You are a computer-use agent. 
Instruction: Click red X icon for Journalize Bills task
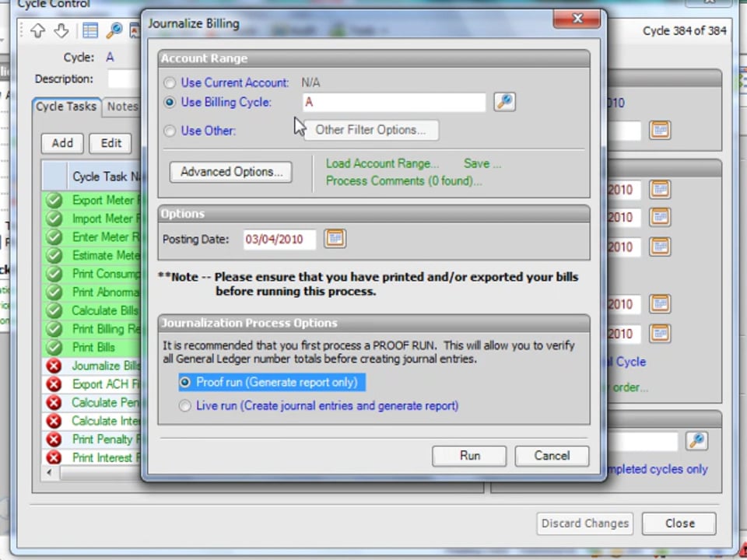point(54,366)
